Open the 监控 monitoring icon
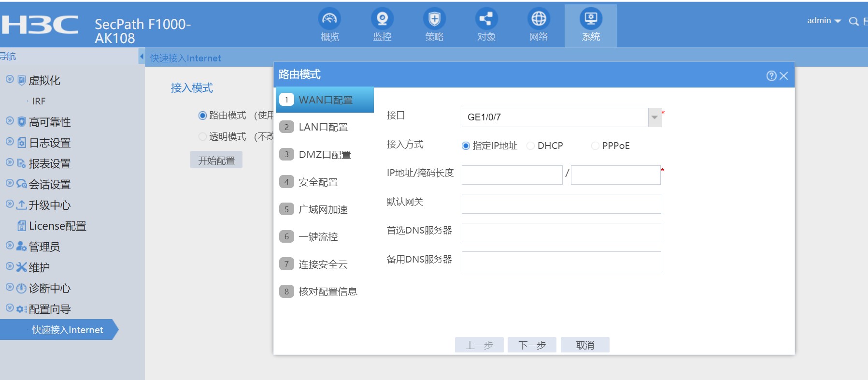The image size is (868, 380). coord(382,19)
